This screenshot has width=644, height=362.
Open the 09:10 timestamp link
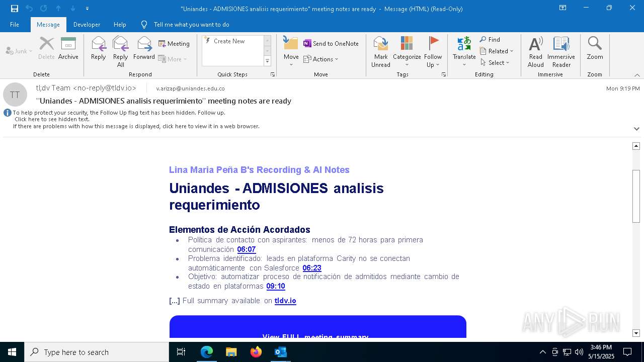click(x=276, y=286)
